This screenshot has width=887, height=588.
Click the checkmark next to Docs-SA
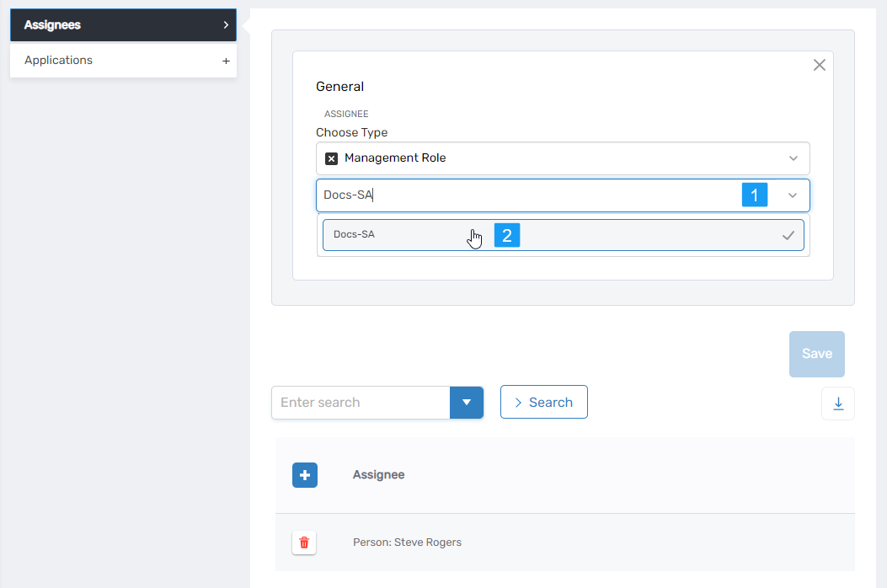point(787,235)
